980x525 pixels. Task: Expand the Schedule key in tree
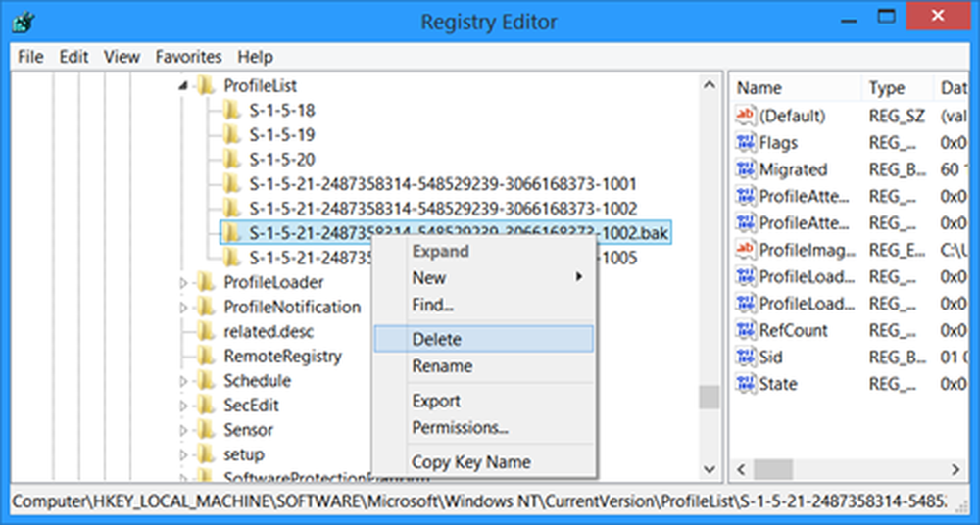(x=183, y=381)
